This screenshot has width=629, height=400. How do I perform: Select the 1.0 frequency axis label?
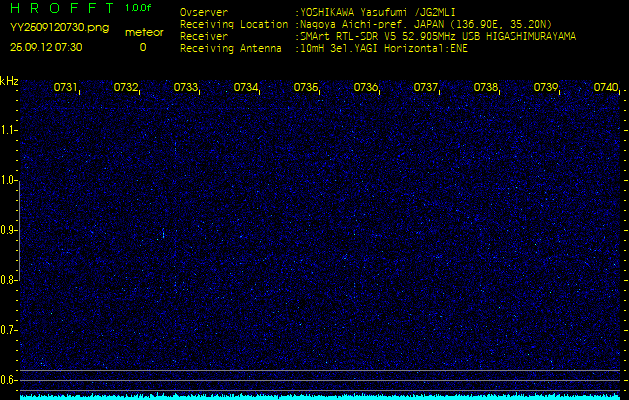9,180
